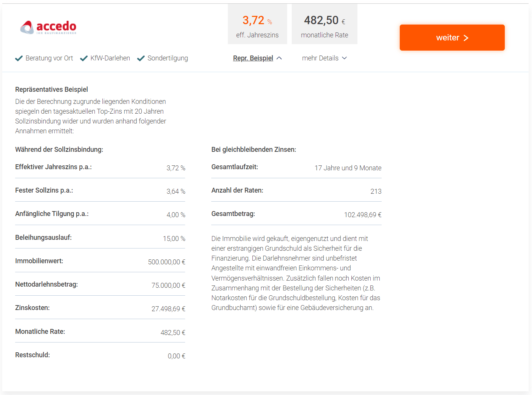
Task: Continue with the orange weiter button
Action: click(452, 37)
